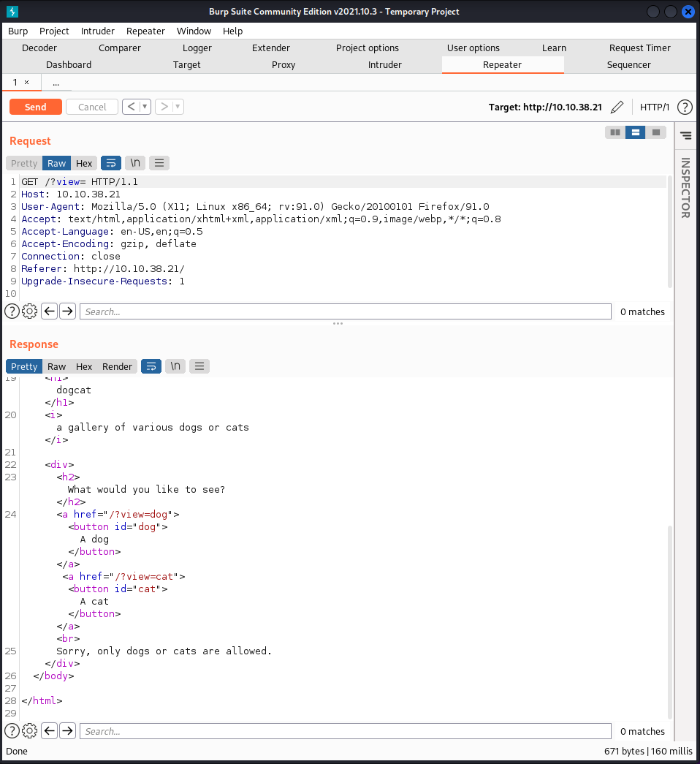700x764 pixels.
Task: Toggle word wrap in Response viewer
Action: (x=151, y=366)
